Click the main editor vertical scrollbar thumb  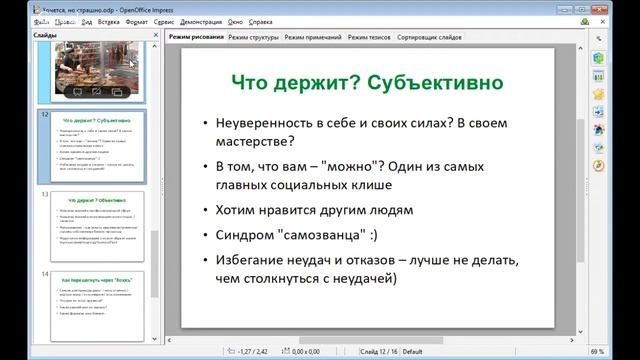[580, 191]
